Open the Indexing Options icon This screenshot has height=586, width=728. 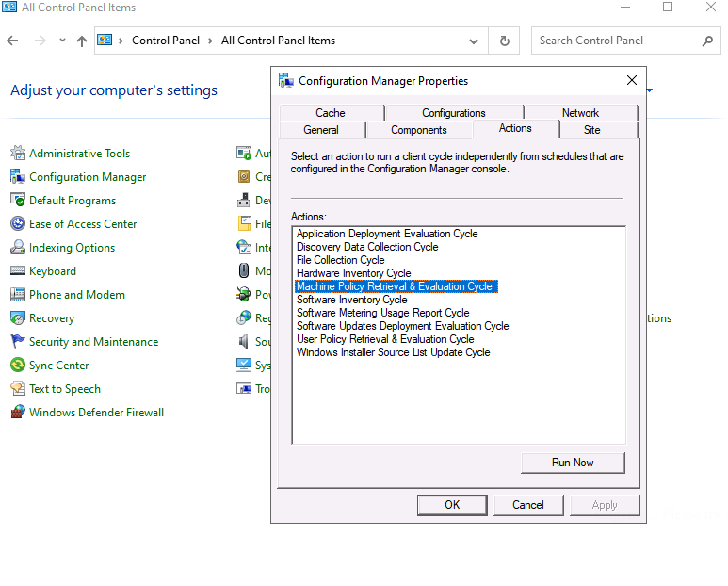(x=18, y=248)
